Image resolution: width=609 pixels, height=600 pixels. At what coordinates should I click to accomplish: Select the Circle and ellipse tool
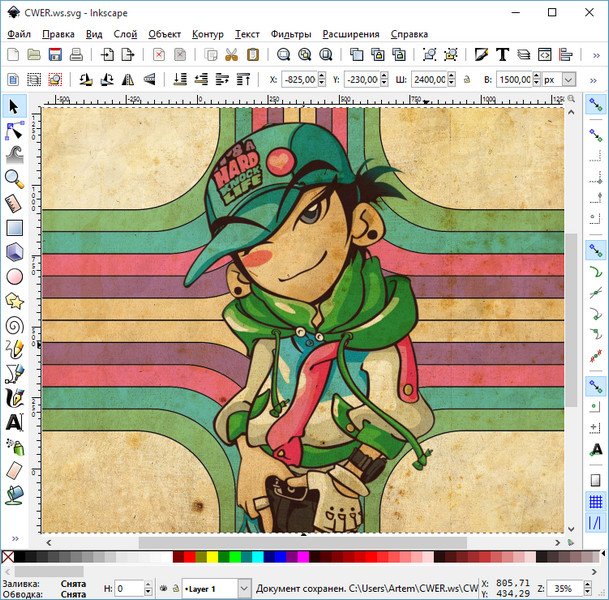point(14,276)
